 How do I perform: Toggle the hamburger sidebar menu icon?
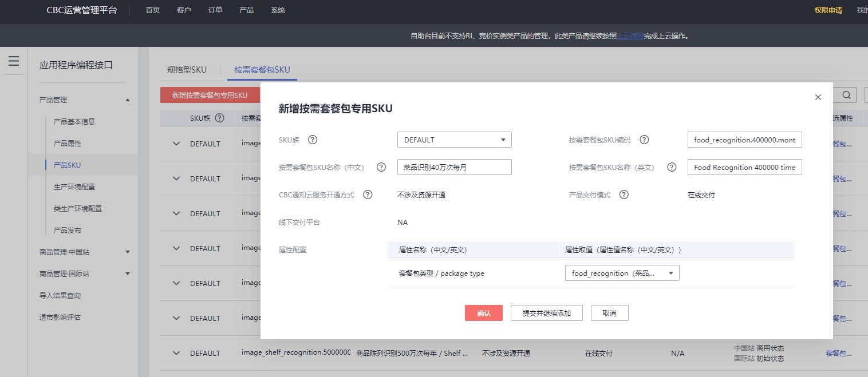click(14, 61)
